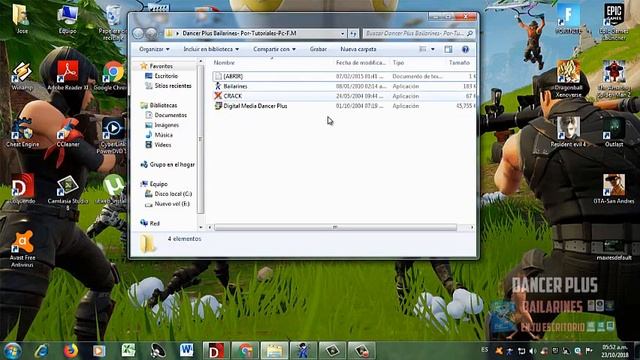The height and width of the screenshot is (360, 640).
Task: Open Cheat Engine desktop shortcut
Action: (x=22, y=132)
